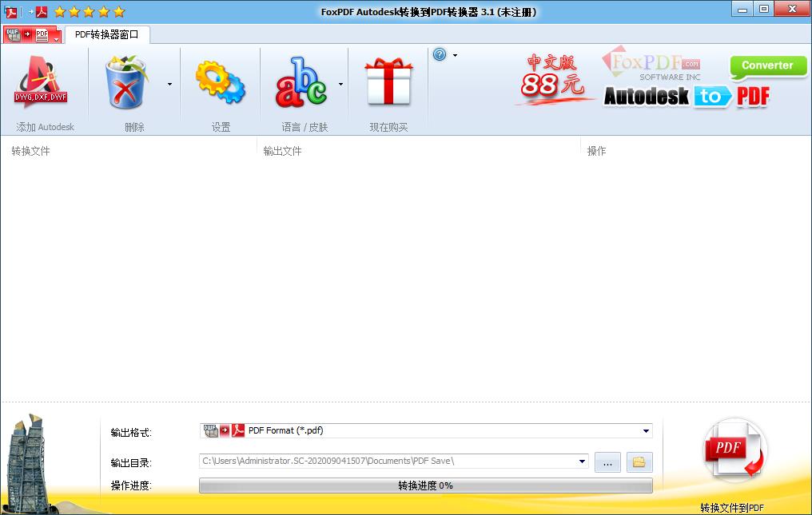The width and height of the screenshot is (812, 515).
Task: Open the delete dropdown arrow
Action: 169,85
